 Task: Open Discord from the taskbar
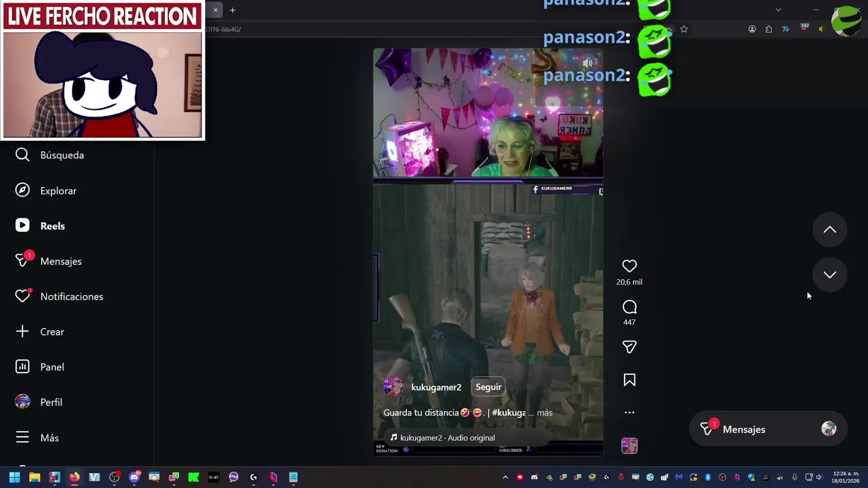(134, 477)
